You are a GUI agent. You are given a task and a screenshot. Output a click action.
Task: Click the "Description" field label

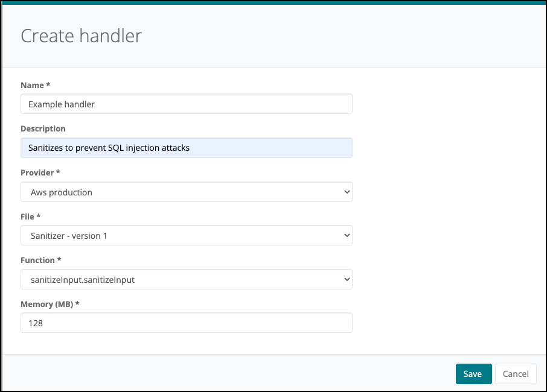43,128
